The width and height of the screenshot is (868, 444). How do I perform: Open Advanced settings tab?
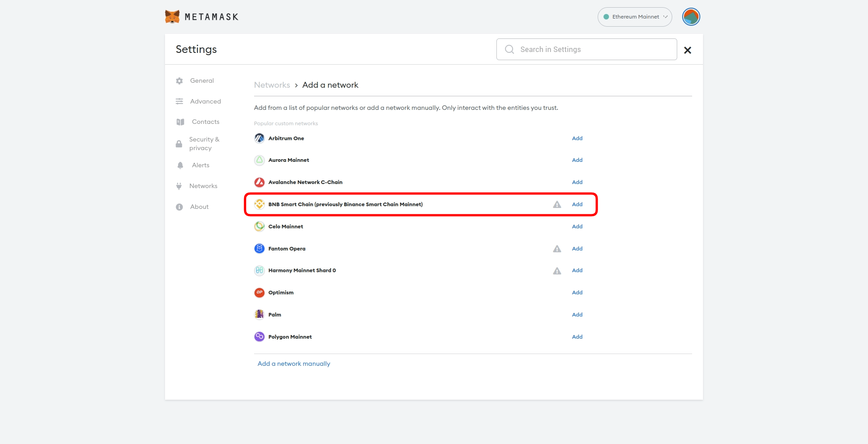click(x=205, y=101)
